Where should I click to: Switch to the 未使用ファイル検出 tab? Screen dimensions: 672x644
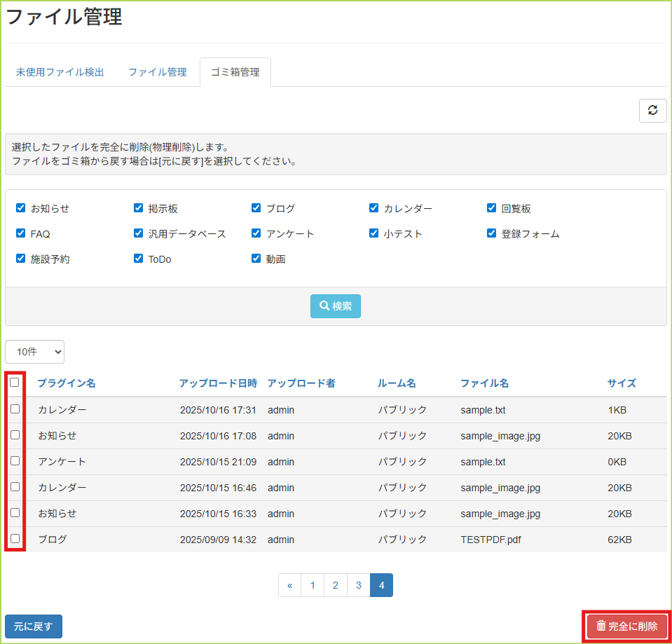(x=60, y=72)
